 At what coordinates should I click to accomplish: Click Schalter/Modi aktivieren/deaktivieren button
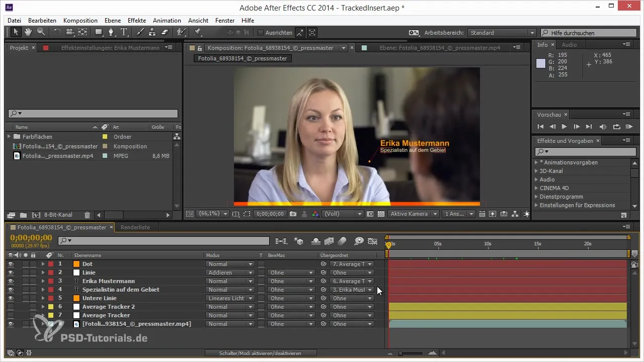pos(260,353)
